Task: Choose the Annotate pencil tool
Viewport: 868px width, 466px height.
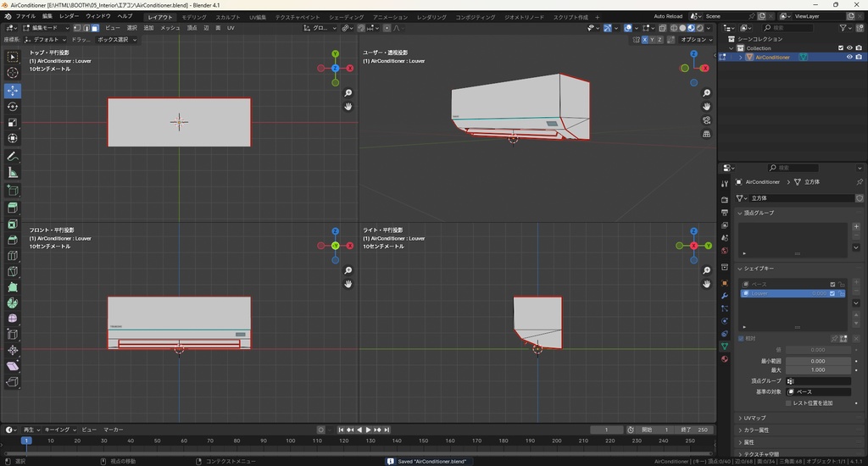Action: click(x=13, y=157)
